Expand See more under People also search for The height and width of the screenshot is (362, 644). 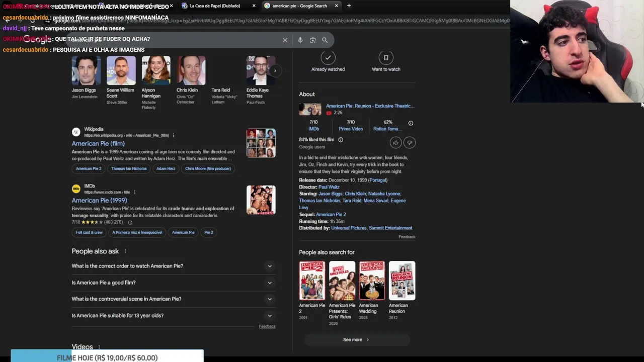(x=357, y=340)
